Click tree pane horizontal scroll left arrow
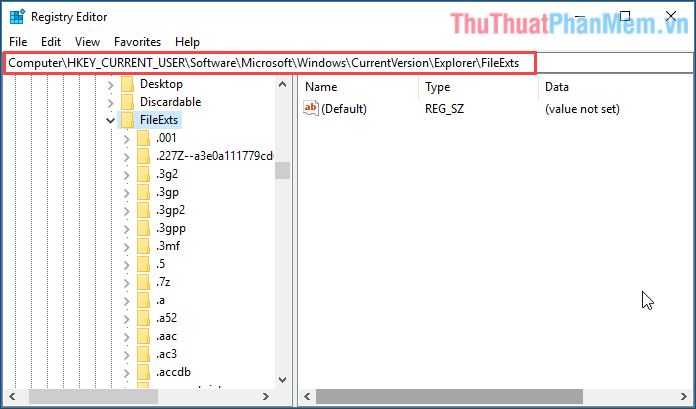Image resolution: width=696 pixels, height=409 pixels. 12,397
